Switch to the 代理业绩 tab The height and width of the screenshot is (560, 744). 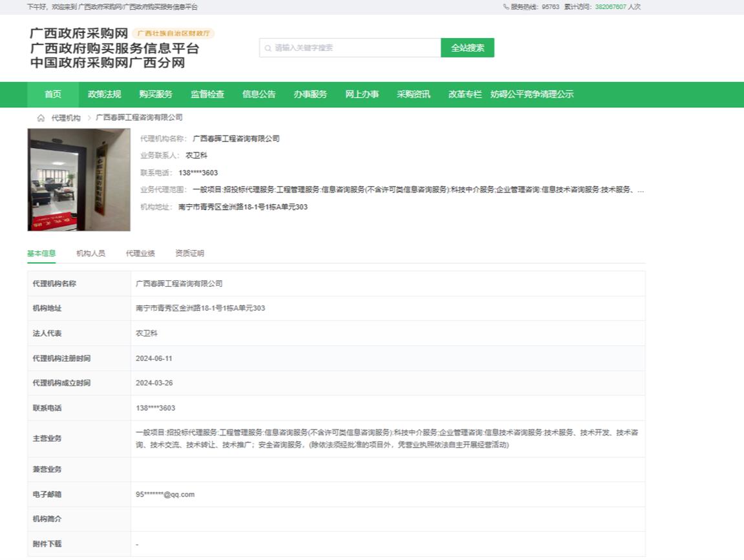click(140, 253)
